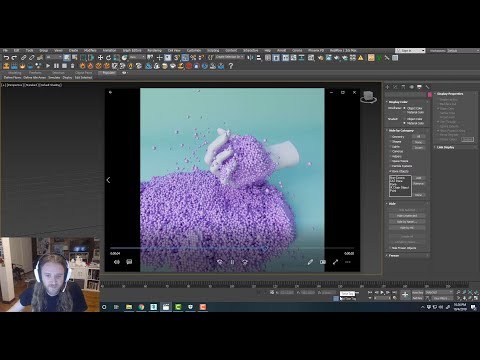Open the Workspaces Default dropdown

point(463,51)
